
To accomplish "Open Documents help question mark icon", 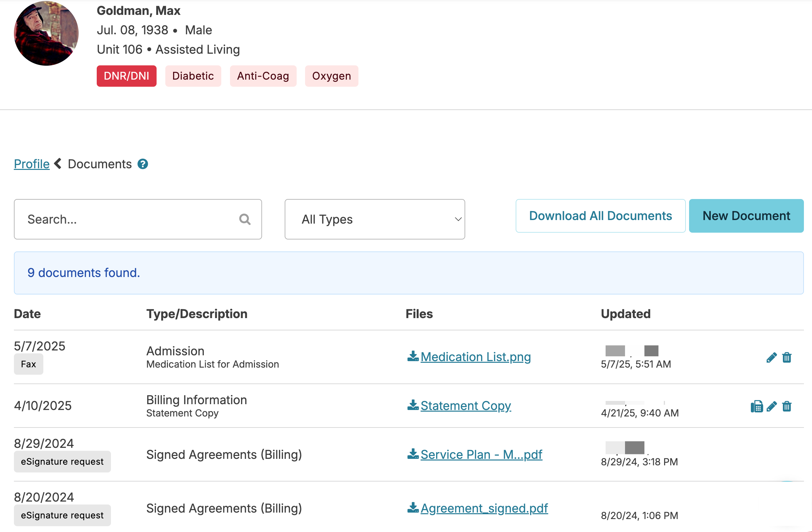I will 143,164.
